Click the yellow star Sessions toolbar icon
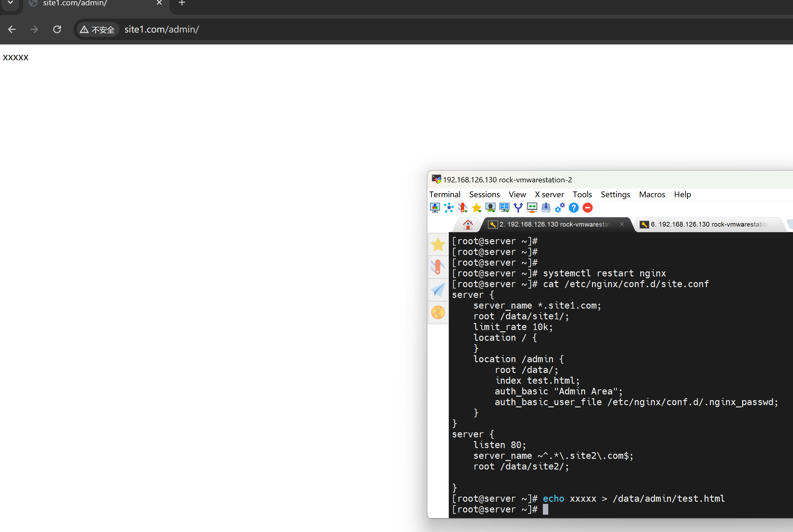This screenshot has width=793, height=532. (477, 207)
